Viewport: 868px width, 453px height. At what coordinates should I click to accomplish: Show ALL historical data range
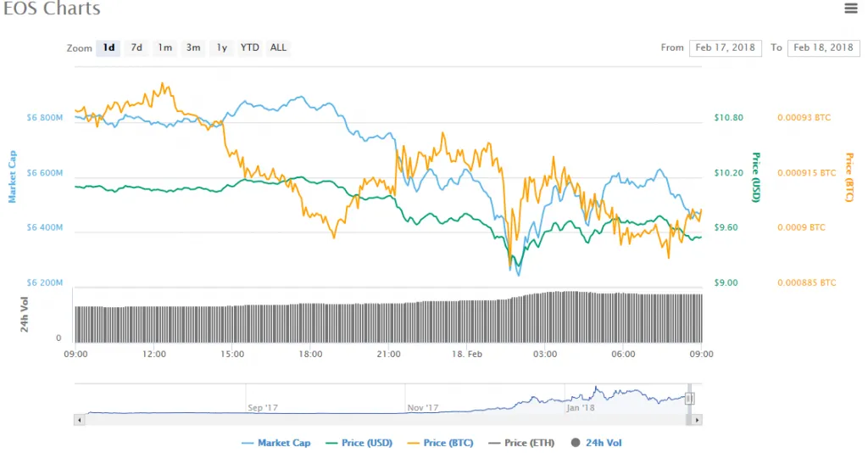pos(278,48)
